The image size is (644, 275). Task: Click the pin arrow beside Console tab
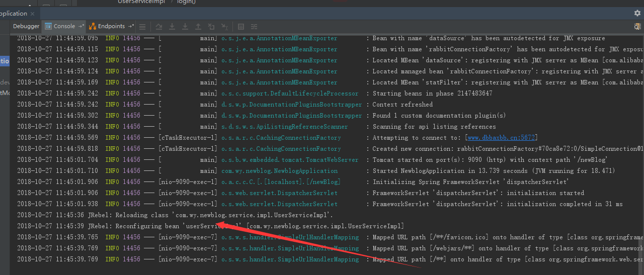[80, 26]
